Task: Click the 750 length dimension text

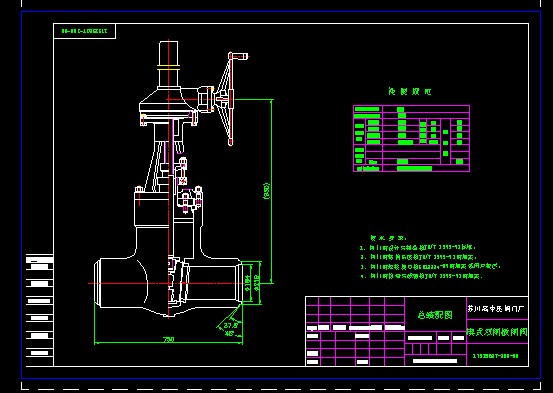Action: [x=169, y=339]
